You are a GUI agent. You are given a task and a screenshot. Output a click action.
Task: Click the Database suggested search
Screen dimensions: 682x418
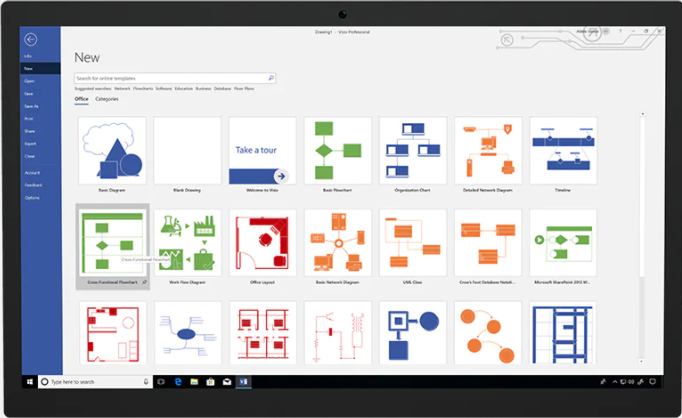click(x=222, y=89)
